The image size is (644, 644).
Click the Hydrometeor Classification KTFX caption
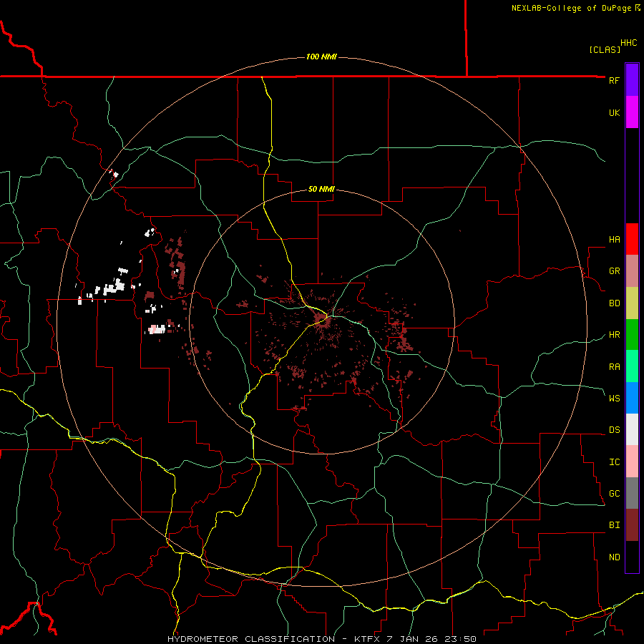click(x=322, y=639)
